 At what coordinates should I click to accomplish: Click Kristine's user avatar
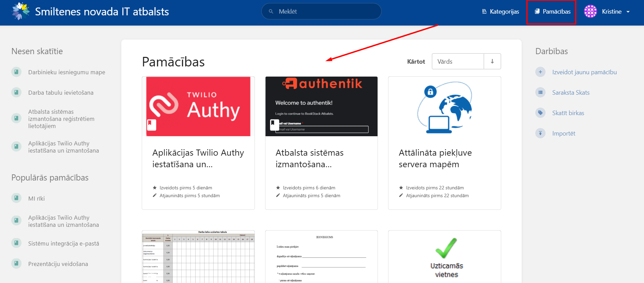point(591,11)
